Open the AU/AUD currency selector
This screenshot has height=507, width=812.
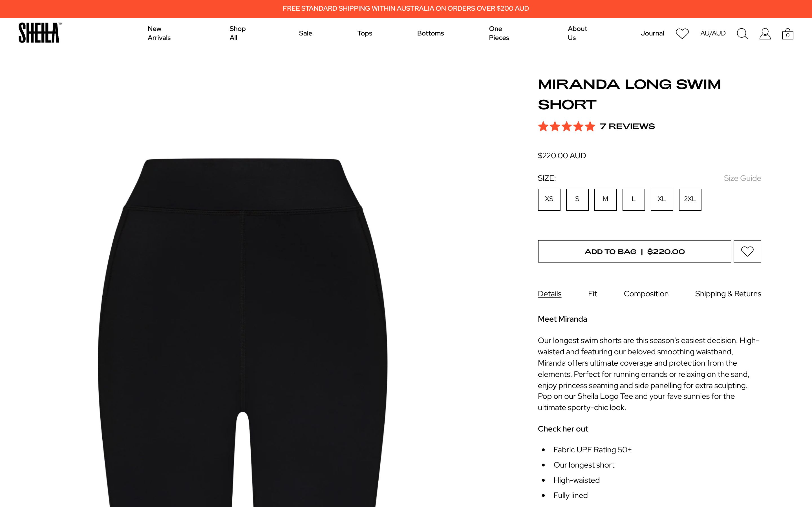click(713, 33)
